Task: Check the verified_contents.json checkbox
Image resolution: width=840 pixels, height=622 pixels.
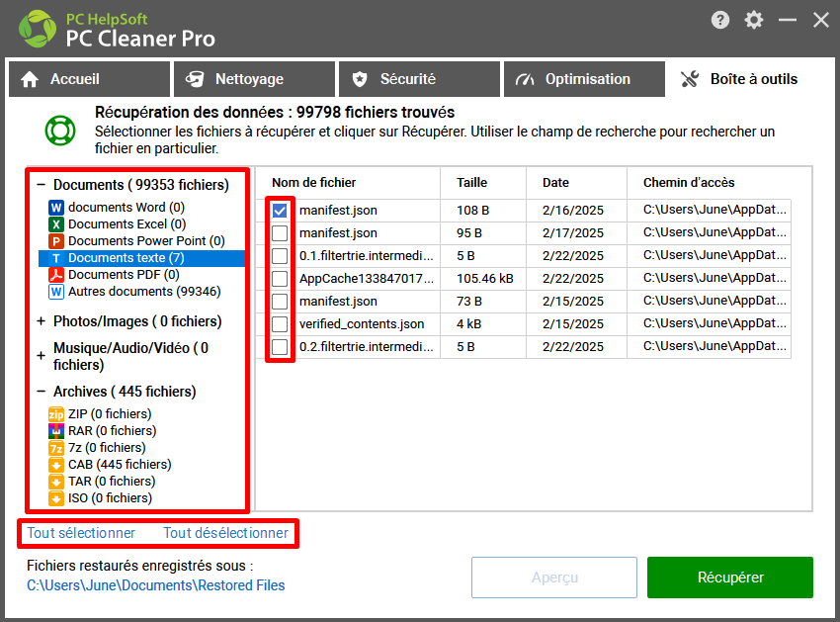Action: [280, 324]
